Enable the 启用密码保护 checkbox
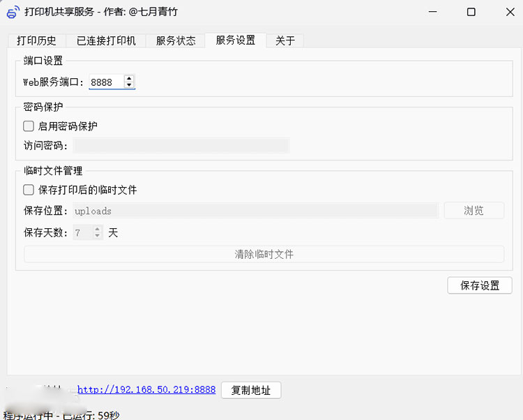Screen dimensions: 523x420 [29, 126]
